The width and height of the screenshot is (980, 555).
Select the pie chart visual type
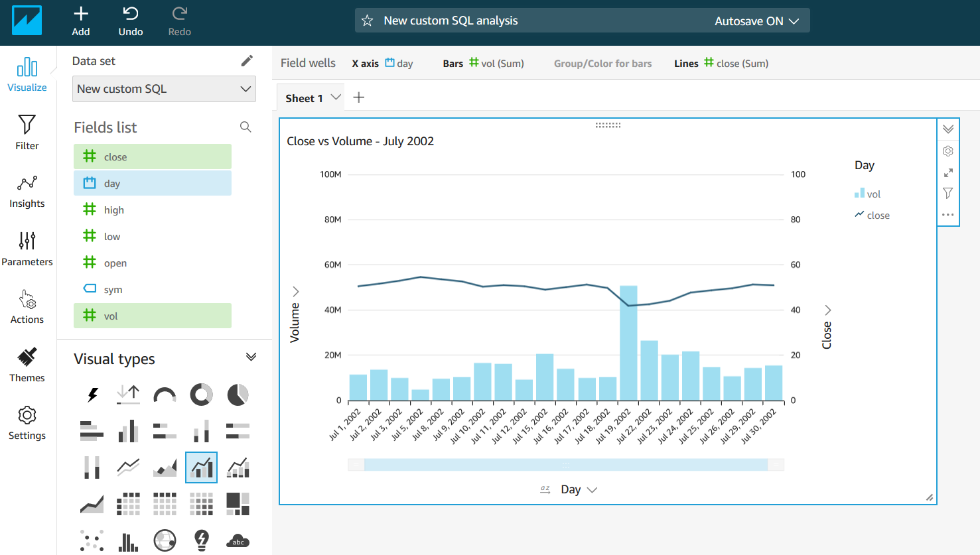(x=238, y=395)
